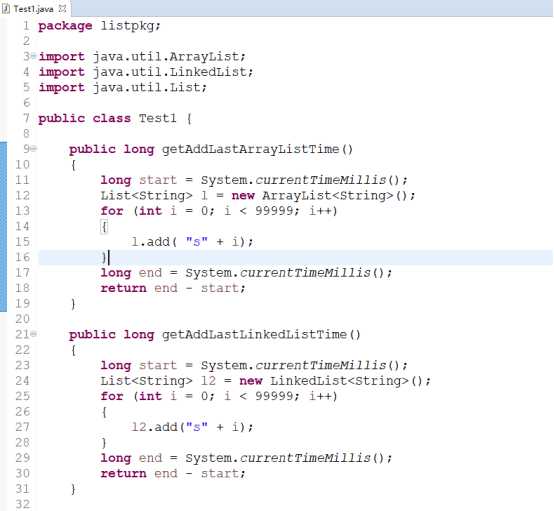This screenshot has width=554, height=511.
Task: Select the Test1.java editor tab
Action: [34, 9]
